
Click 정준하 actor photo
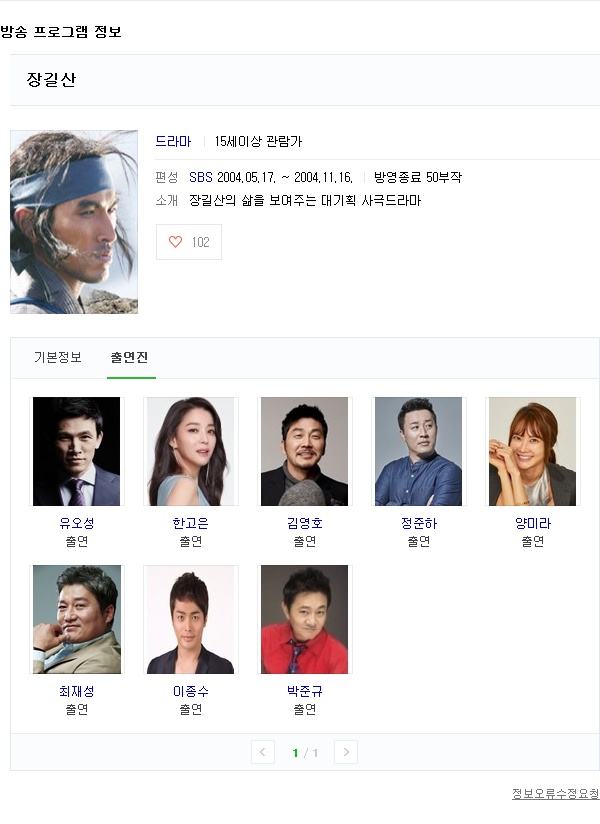(419, 451)
